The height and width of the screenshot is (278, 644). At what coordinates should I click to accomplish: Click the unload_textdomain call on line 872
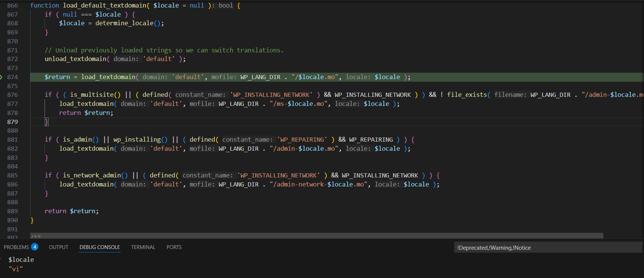click(75, 59)
